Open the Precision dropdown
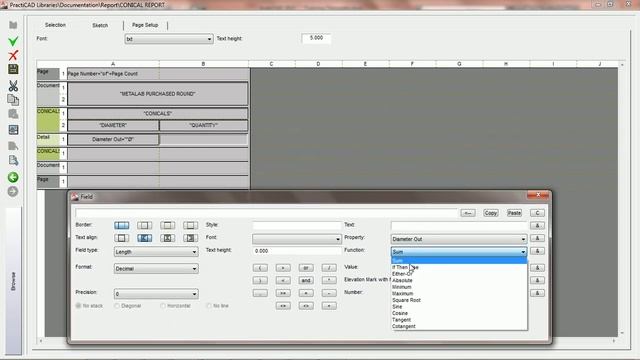Screen dimensions: 640x360 click(x=156, y=294)
